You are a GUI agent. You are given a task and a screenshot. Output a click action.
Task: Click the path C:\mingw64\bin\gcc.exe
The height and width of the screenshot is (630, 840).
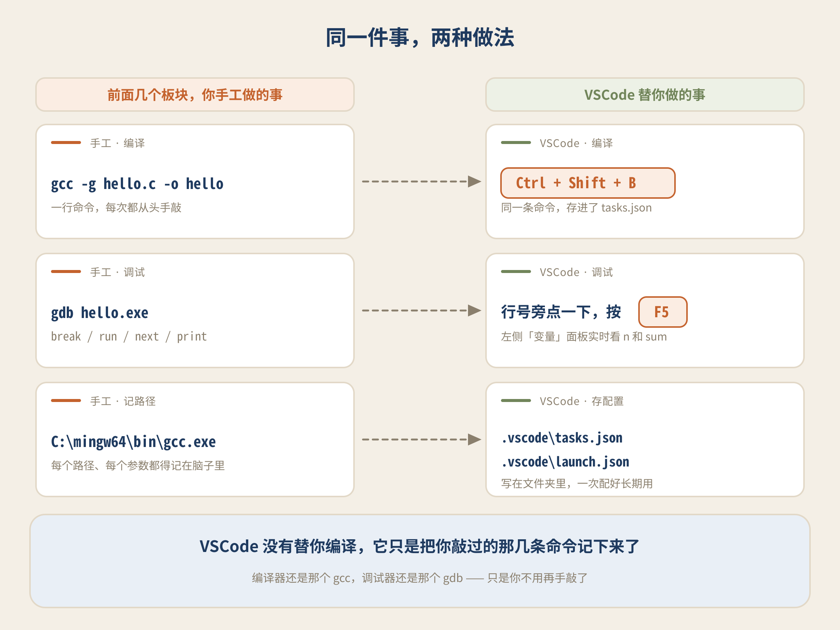[x=133, y=442]
